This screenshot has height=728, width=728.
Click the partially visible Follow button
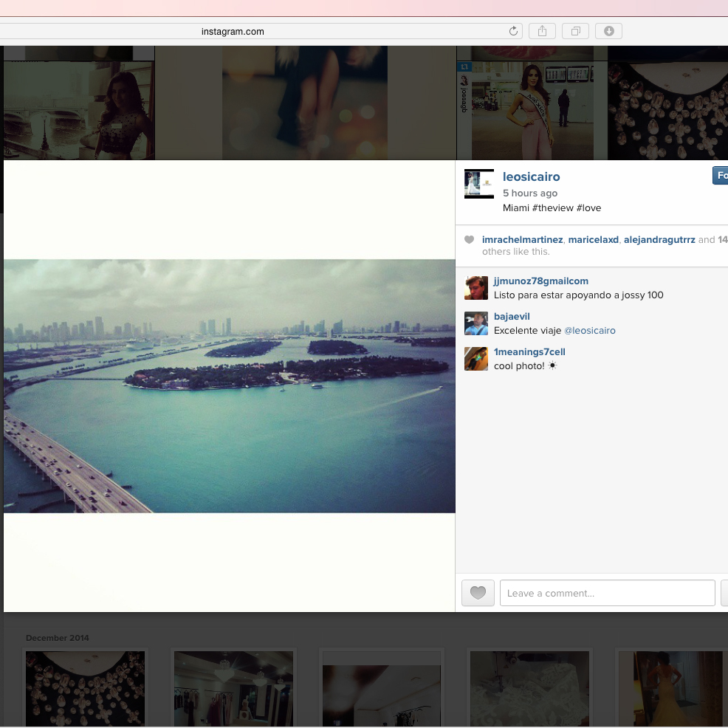(x=721, y=176)
